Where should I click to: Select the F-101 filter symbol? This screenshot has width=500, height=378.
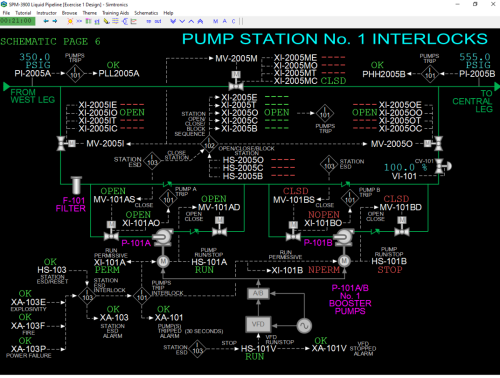pyautogui.click(x=76, y=185)
